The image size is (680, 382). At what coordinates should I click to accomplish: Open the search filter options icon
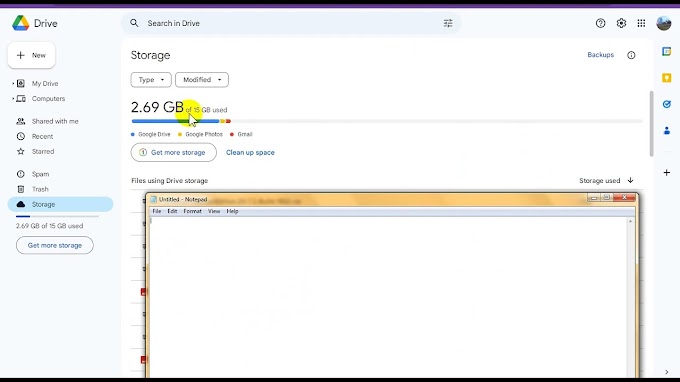448,23
